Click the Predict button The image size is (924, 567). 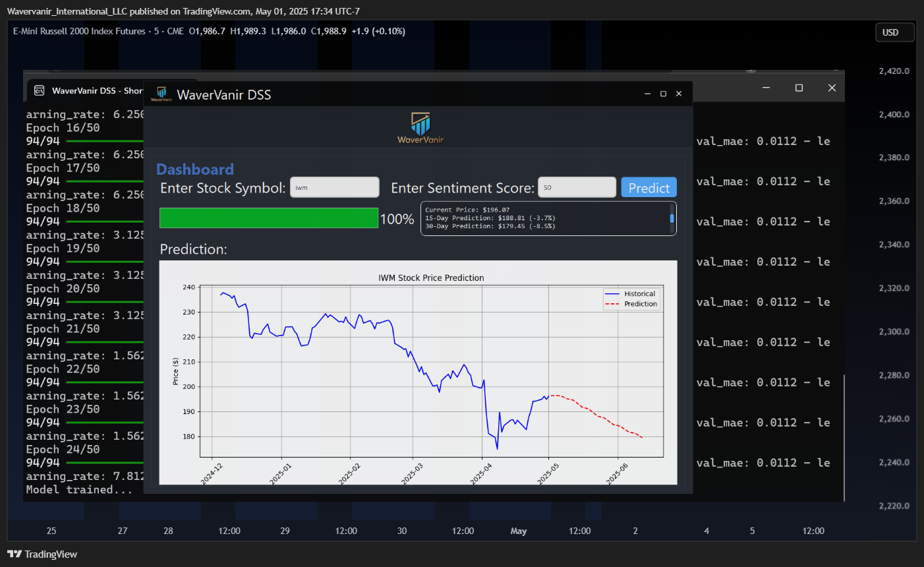point(649,188)
